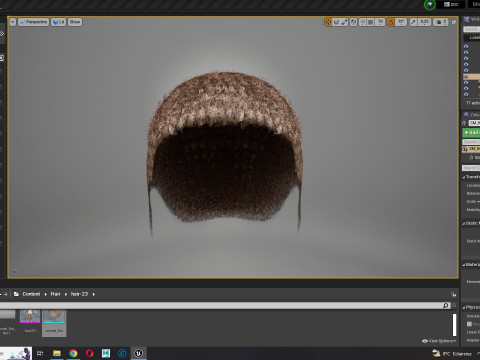The height and width of the screenshot is (360, 480).
Task: Toggle scale snapping in viewport toolbar
Action: (413, 22)
